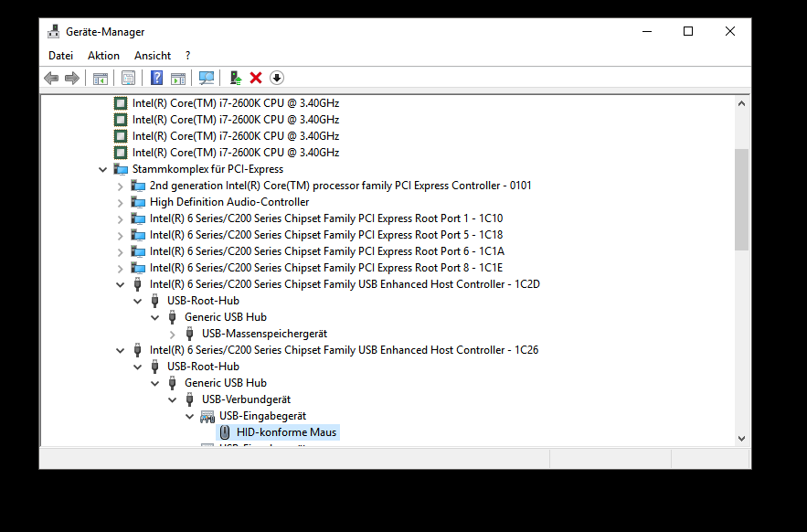The height and width of the screenshot is (532, 807).
Task: Maximize the Geräte-Manager window
Action: pos(688,31)
